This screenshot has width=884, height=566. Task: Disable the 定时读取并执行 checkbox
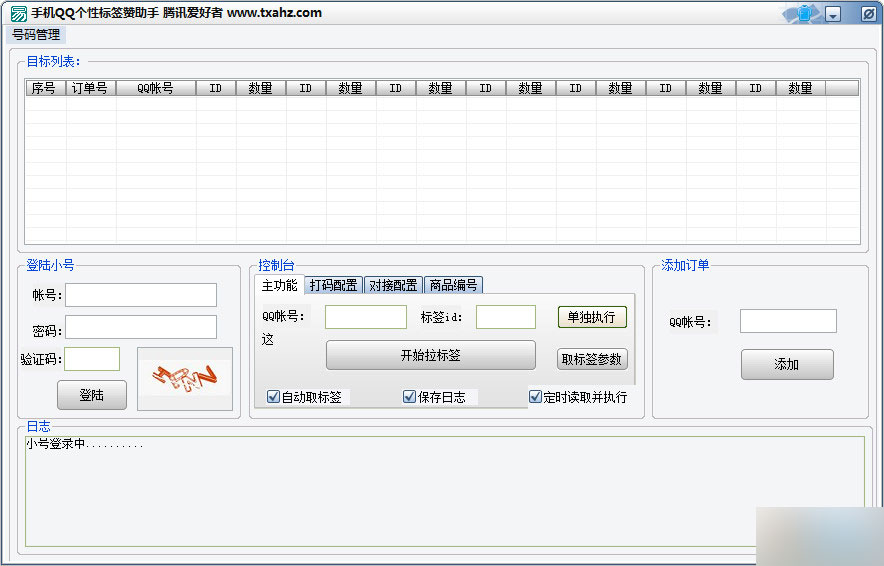pos(535,397)
